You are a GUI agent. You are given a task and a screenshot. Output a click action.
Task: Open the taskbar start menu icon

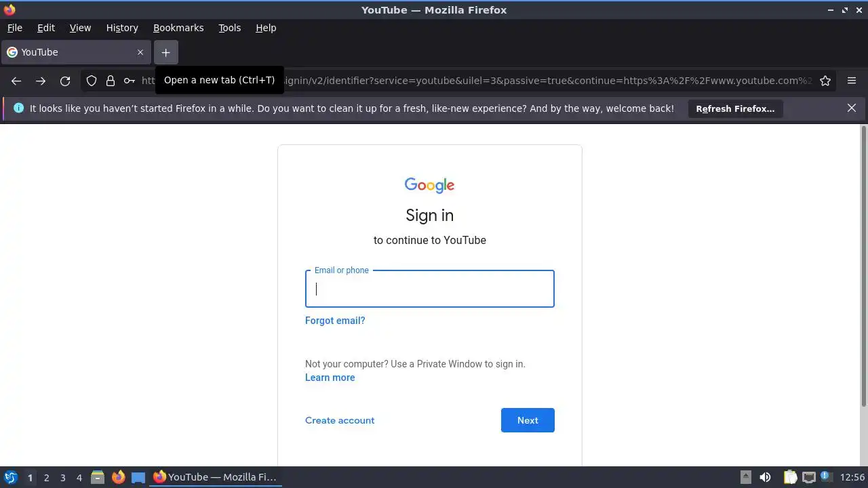pyautogui.click(x=11, y=477)
